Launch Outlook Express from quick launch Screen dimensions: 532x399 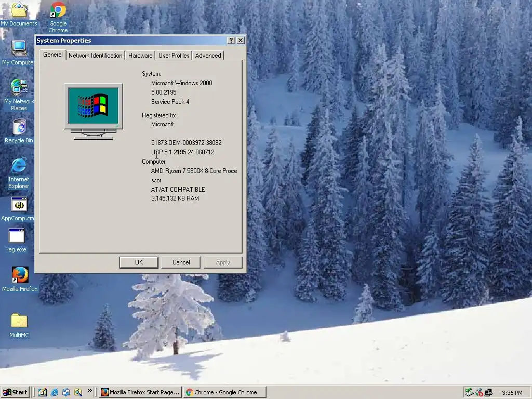[66, 392]
